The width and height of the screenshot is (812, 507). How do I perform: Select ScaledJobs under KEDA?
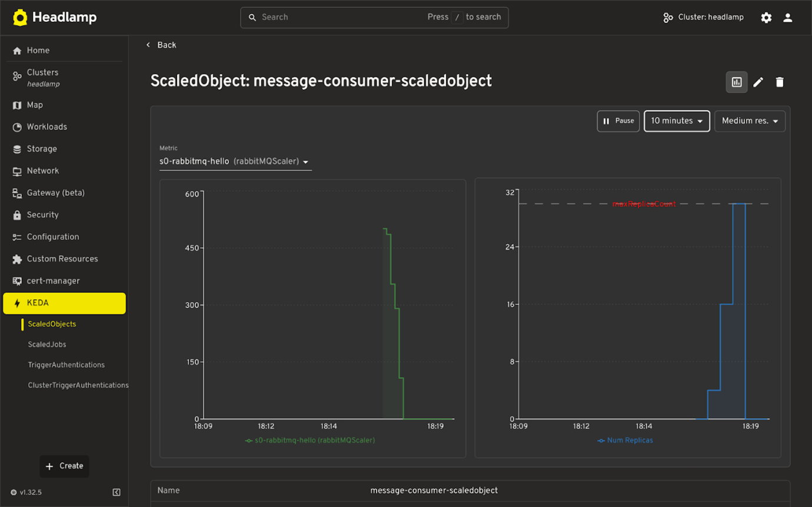[46, 345]
